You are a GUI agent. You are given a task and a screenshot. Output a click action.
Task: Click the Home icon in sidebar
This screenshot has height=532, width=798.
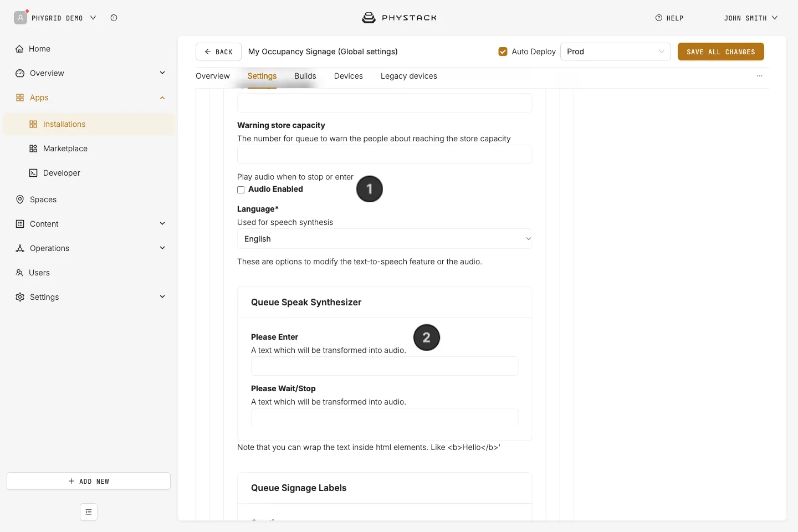pos(19,49)
